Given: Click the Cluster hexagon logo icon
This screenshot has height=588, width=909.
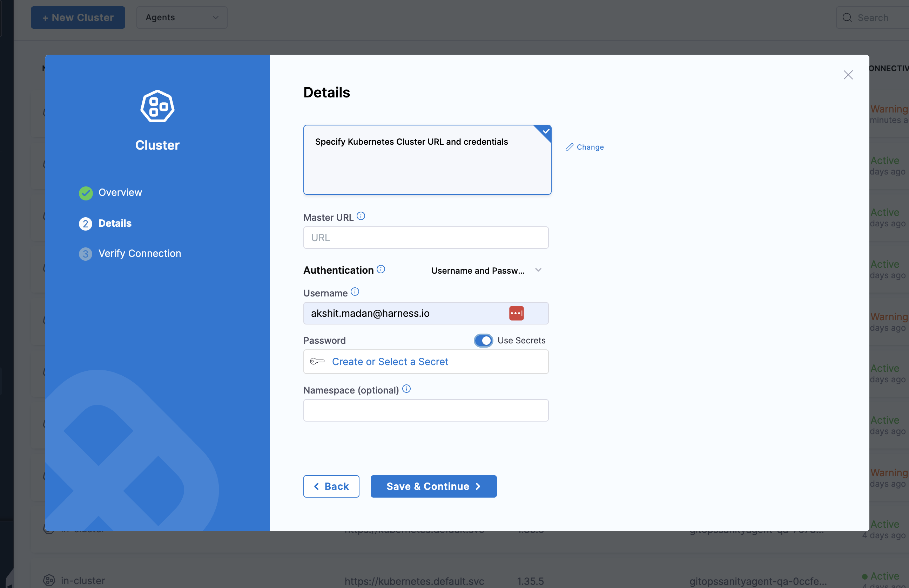Looking at the screenshot, I should click(157, 107).
